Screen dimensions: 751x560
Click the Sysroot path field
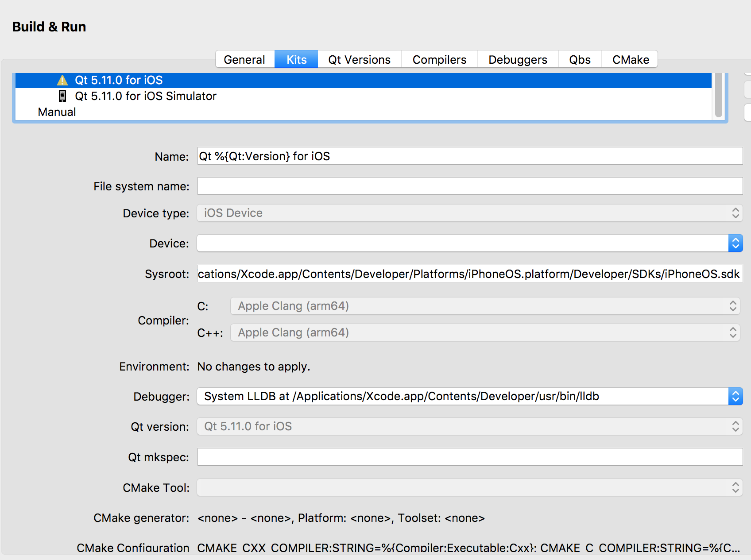click(469, 274)
